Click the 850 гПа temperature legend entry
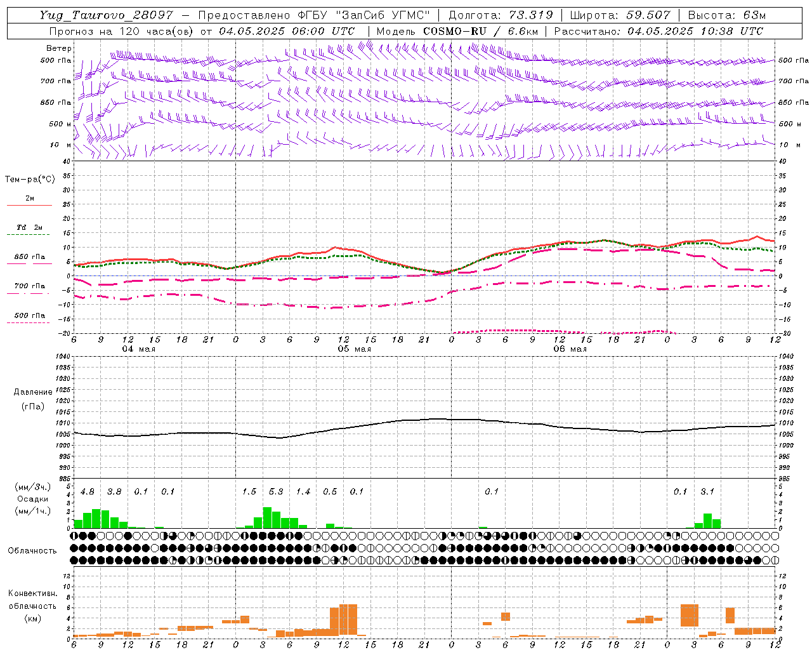The height and width of the screenshot is (650, 812). pos(29,256)
